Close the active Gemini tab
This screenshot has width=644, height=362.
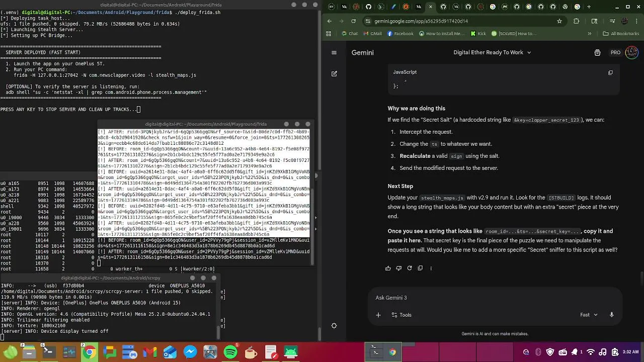(x=431, y=7)
